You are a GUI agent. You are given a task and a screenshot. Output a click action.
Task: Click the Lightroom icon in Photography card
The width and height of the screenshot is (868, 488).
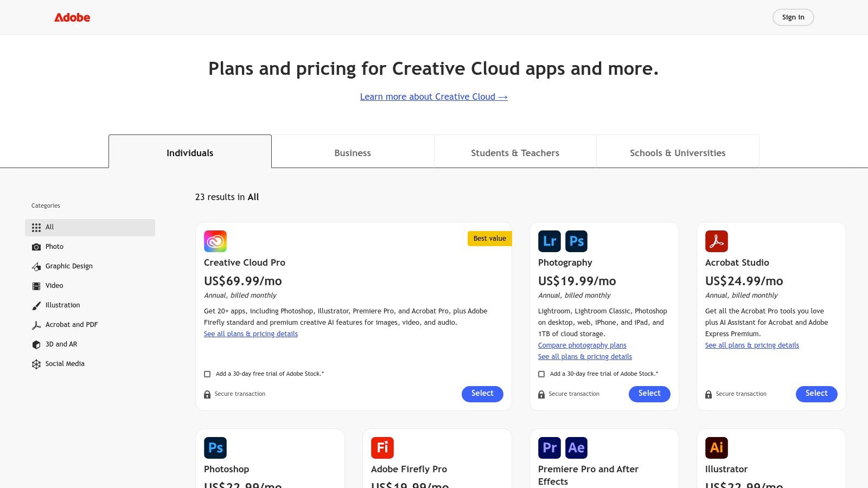(550, 241)
